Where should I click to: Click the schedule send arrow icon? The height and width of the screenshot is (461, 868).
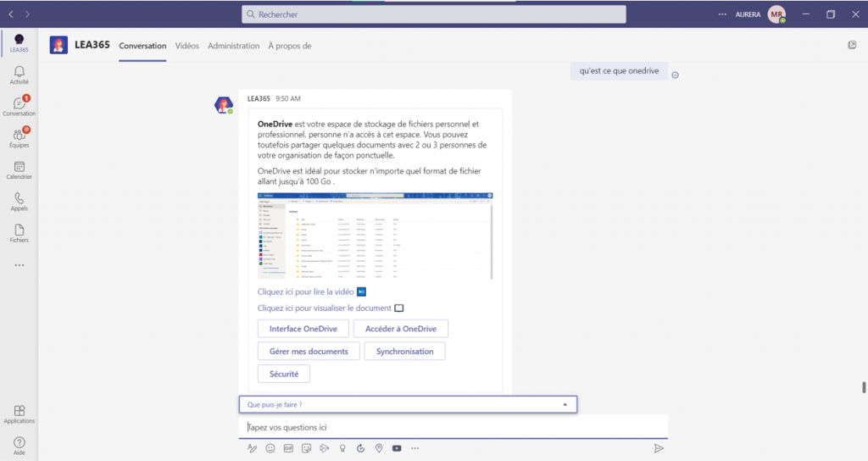tap(325, 448)
